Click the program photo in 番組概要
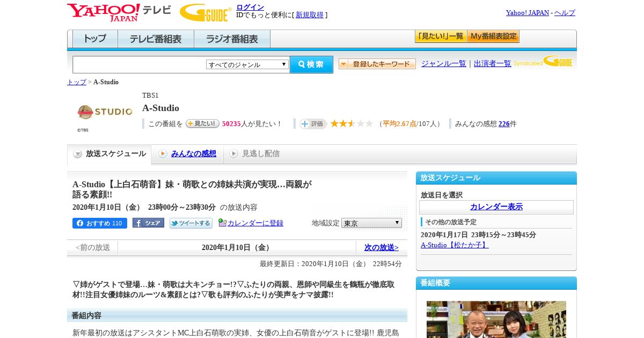Image resolution: width=644 pixels, height=338 pixels. (x=496, y=319)
